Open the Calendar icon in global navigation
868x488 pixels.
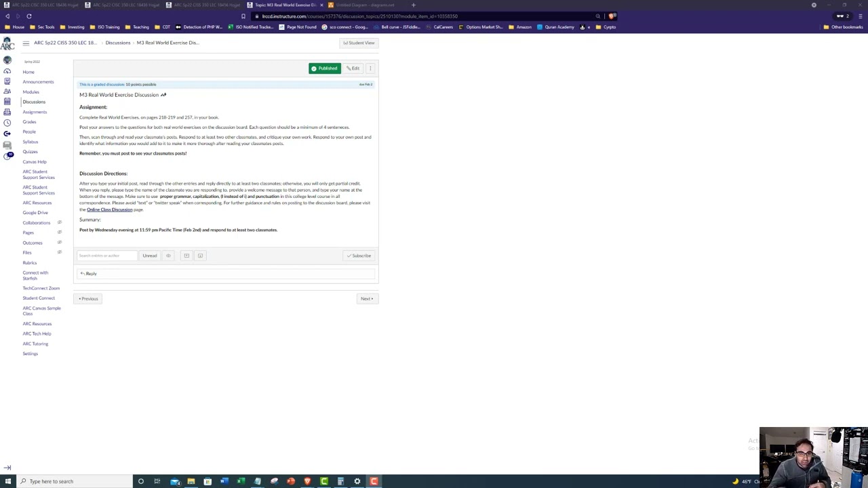7,102
